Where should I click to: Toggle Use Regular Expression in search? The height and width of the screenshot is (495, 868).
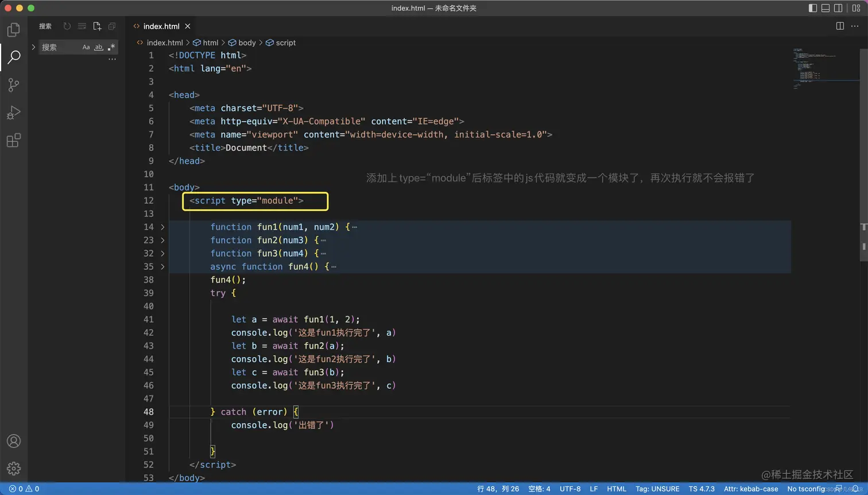click(x=111, y=47)
